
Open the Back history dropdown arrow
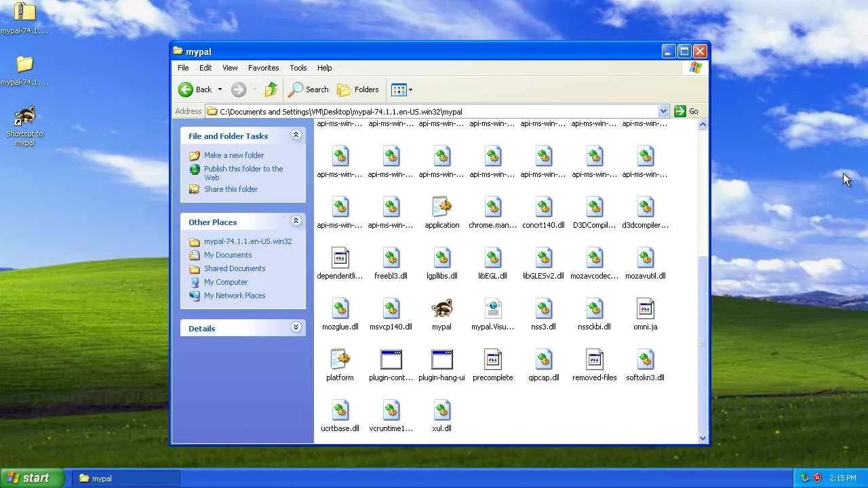[220, 89]
